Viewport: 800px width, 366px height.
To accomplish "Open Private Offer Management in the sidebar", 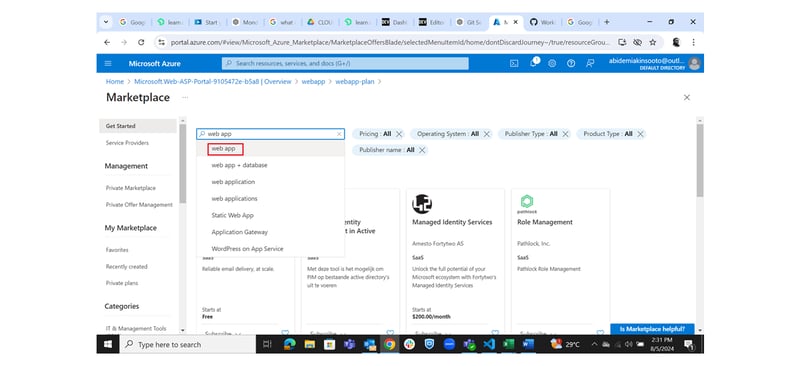I will (139, 205).
